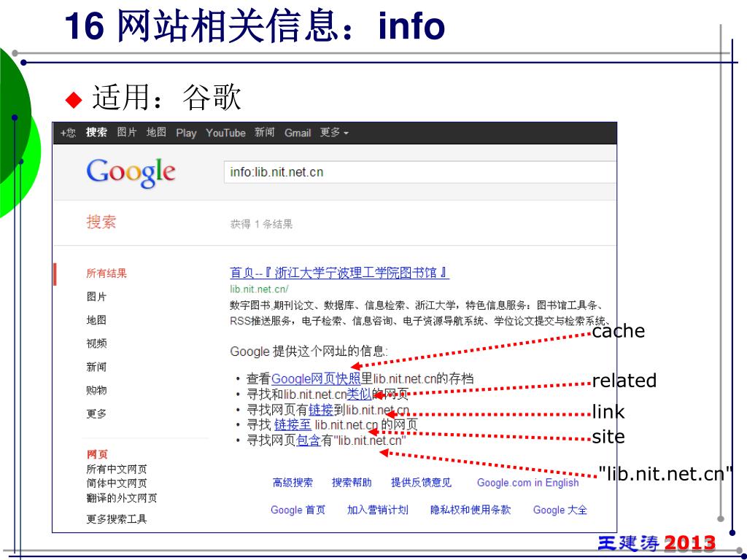The height and width of the screenshot is (560, 747).
Task: Select 视频 filter in left sidebar
Action: click(96, 343)
